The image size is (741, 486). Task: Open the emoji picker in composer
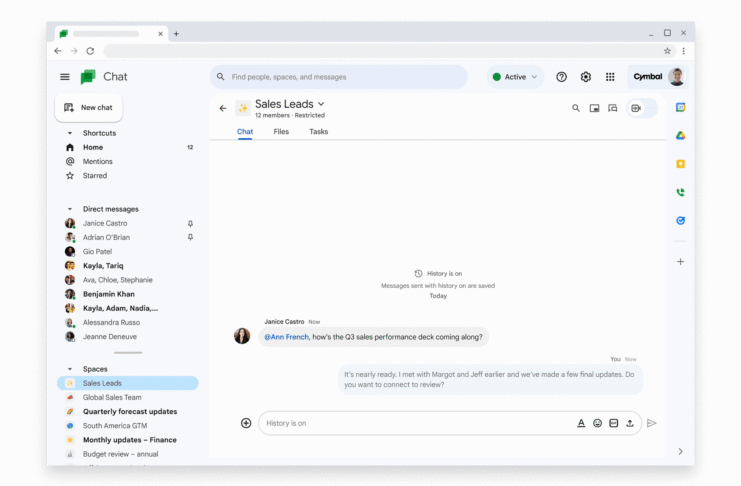(x=597, y=423)
